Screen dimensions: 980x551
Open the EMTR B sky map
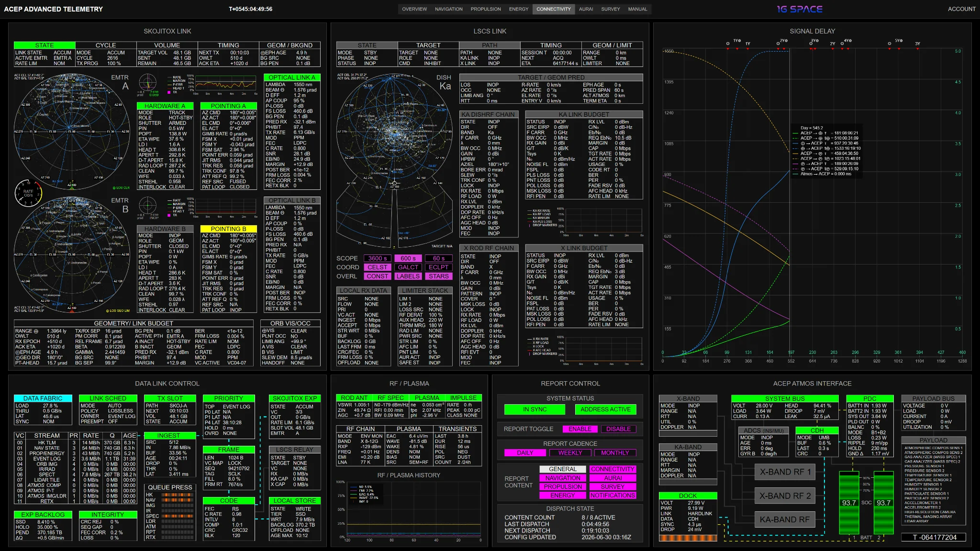point(72,255)
